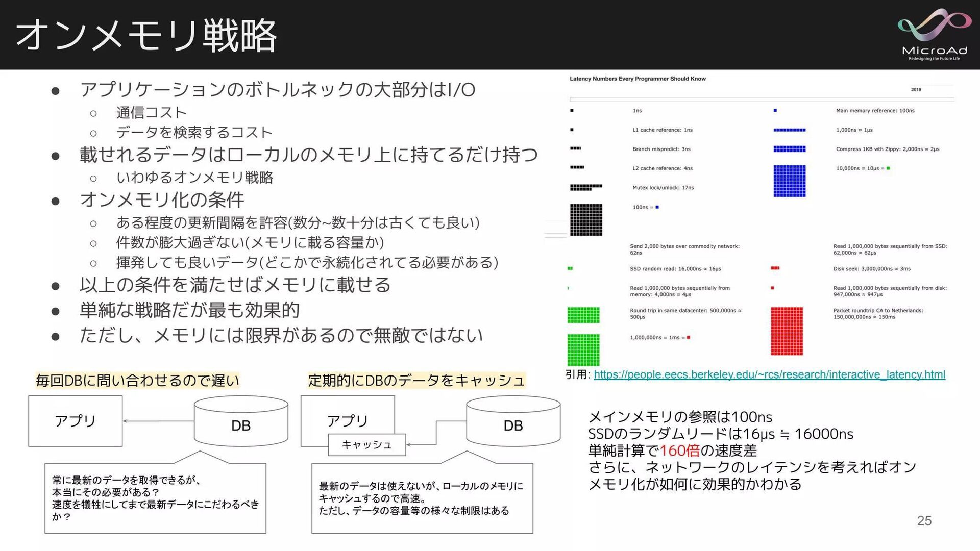Image resolution: width=980 pixels, height=551 pixels.
Task: Click the bullet オンメモリ化の条件
Action: [162, 200]
